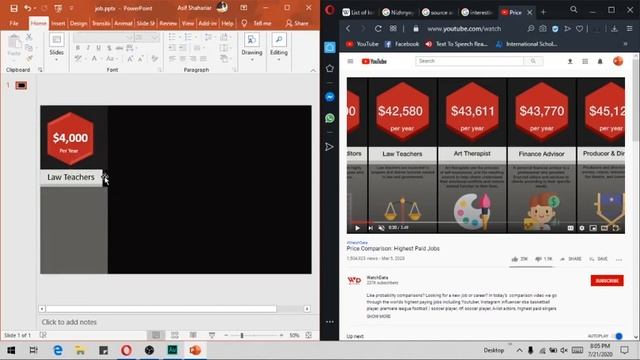Underline text in Font group
Screen dimensions: 640x360
(98, 48)
